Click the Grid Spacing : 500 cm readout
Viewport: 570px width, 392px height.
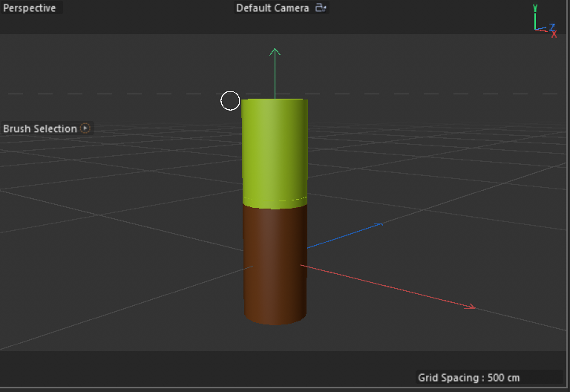point(468,378)
